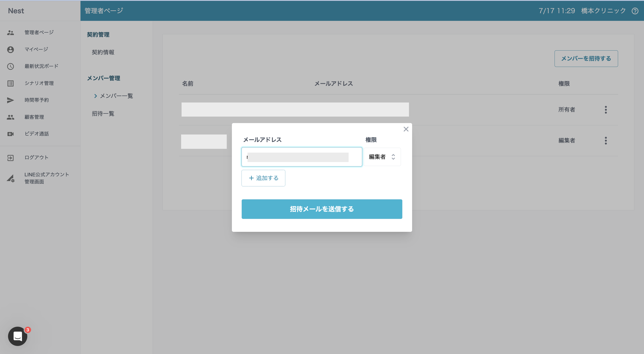Click the 最新状況ボード clock icon

11,66
